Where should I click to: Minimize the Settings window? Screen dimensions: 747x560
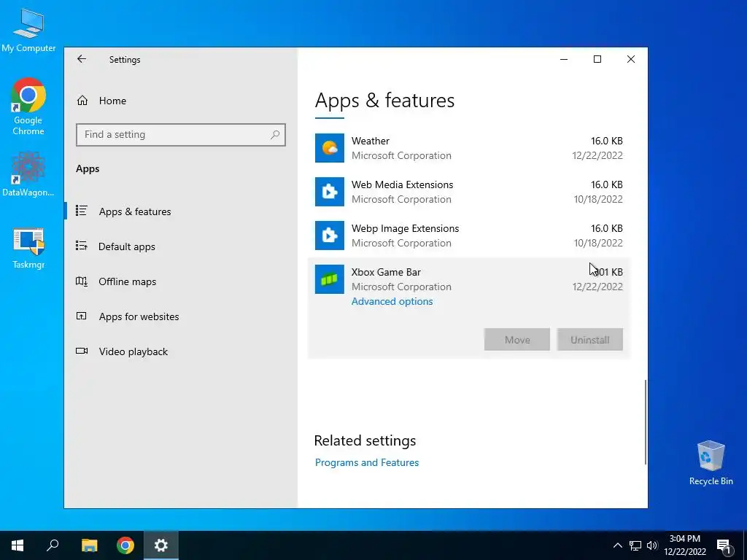[x=564, y=59]
